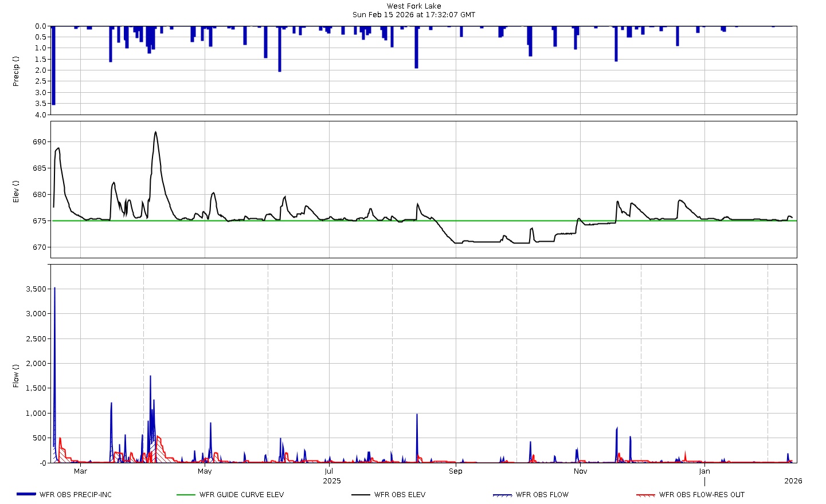826x504 pixels.
Task: Click the tallest precipitation bar near 3.5 inches
Action: [x=53, y=63]
